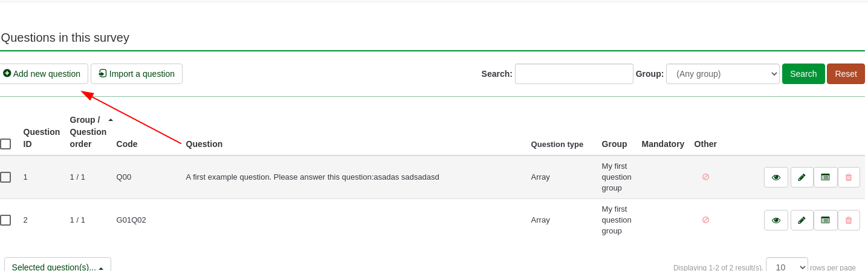Preview question Q00 with the eye icon
Viewport: 868px width, 271px height.
tap(776, 177)
